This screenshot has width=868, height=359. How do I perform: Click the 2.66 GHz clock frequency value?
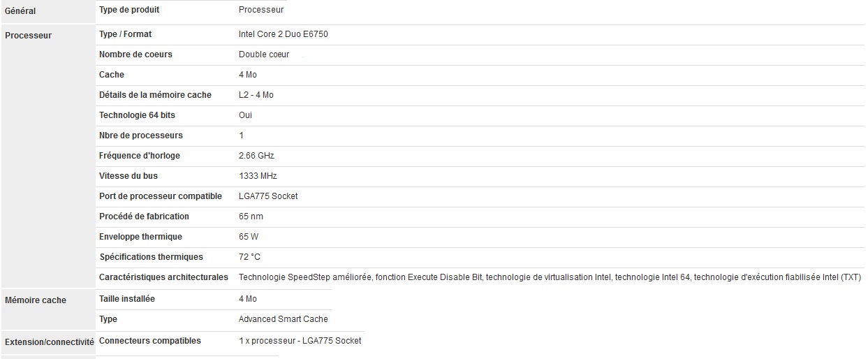point(256,156)
